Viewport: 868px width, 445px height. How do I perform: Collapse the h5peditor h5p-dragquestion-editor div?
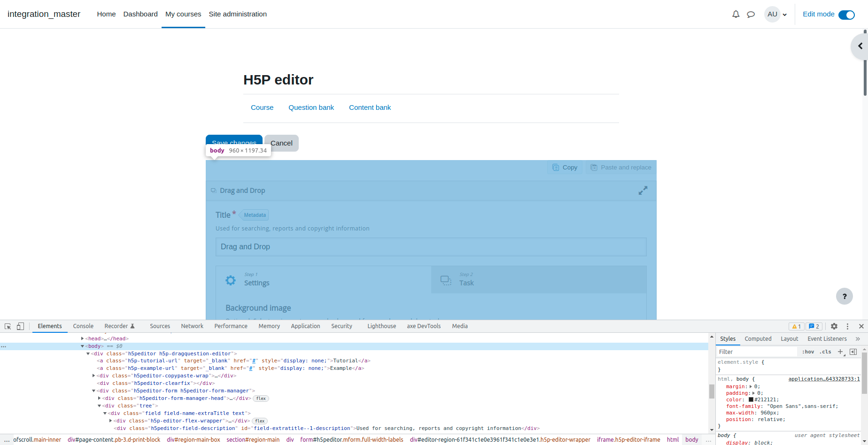point(88,353)
